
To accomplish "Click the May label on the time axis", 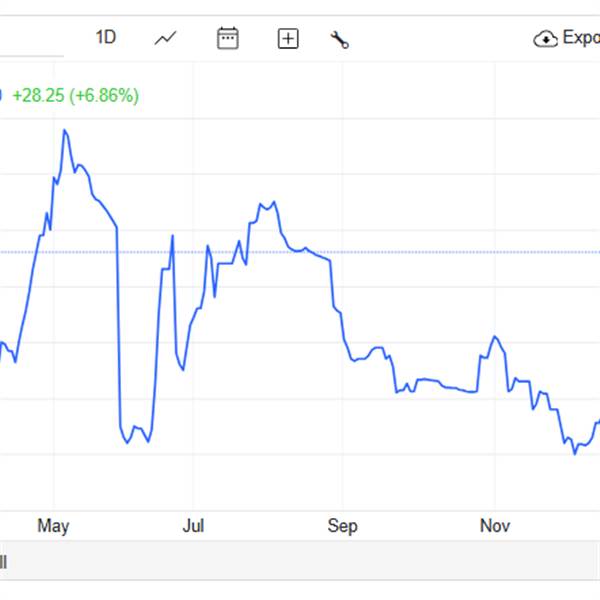I will (x=53, y=526).
